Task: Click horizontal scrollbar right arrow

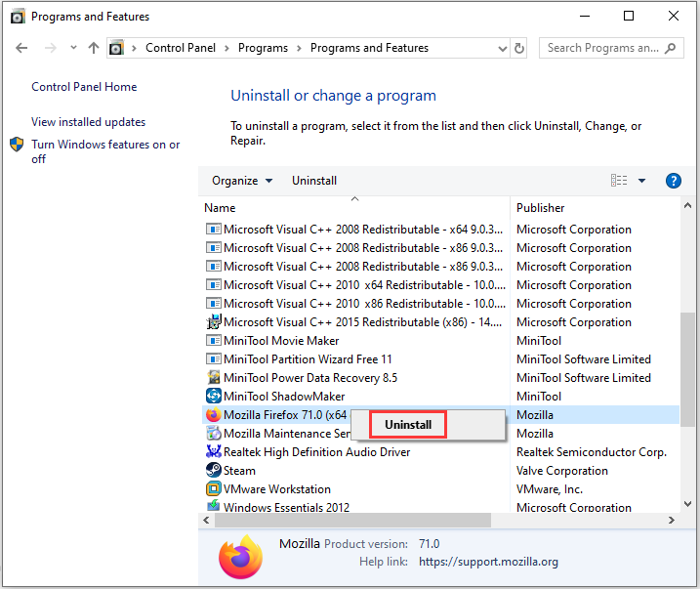Action: 671,521
